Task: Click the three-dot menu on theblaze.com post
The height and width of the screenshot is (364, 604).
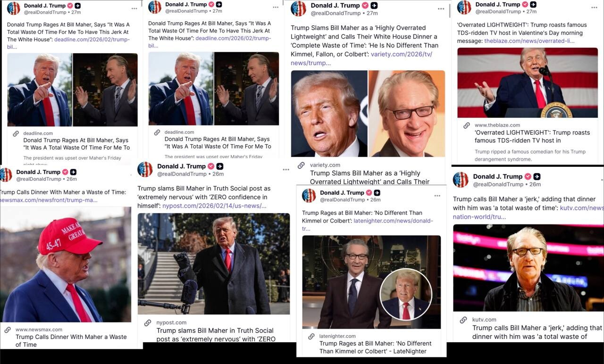Action: point(595,8)
